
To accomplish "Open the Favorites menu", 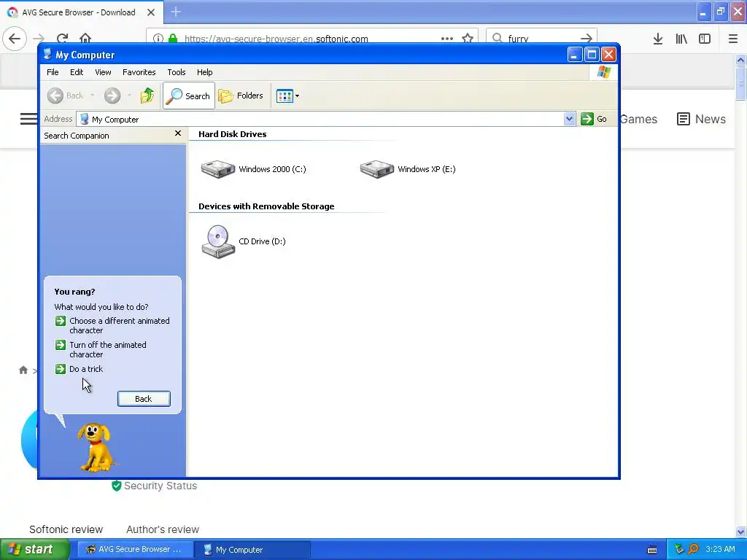I will (x=139, y=72).
